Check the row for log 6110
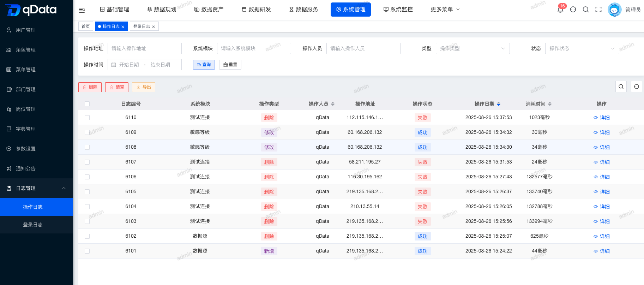The height and width of the screenshot is (285, 644). tap(87, 118)
